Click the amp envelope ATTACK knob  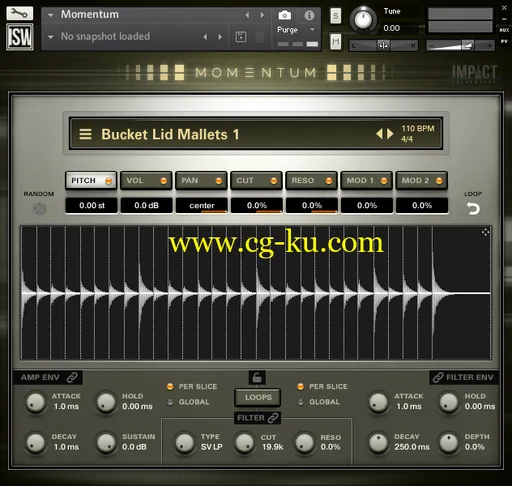coord(36,402)
